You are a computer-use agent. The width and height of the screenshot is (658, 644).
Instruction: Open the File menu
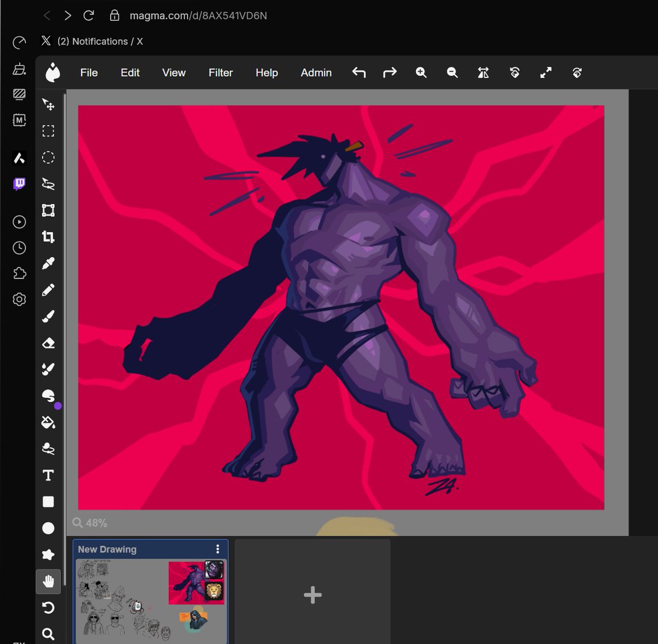click(89, 72)
